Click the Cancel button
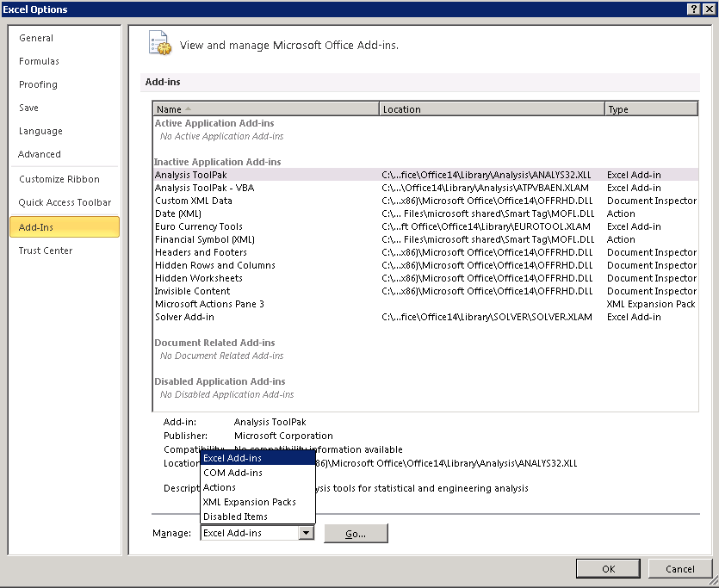The image size is (719, 588). pos(679,568)
